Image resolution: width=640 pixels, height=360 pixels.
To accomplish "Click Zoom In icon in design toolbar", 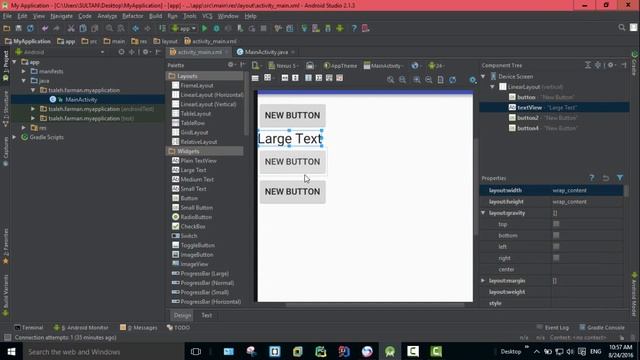I will 417,80.
